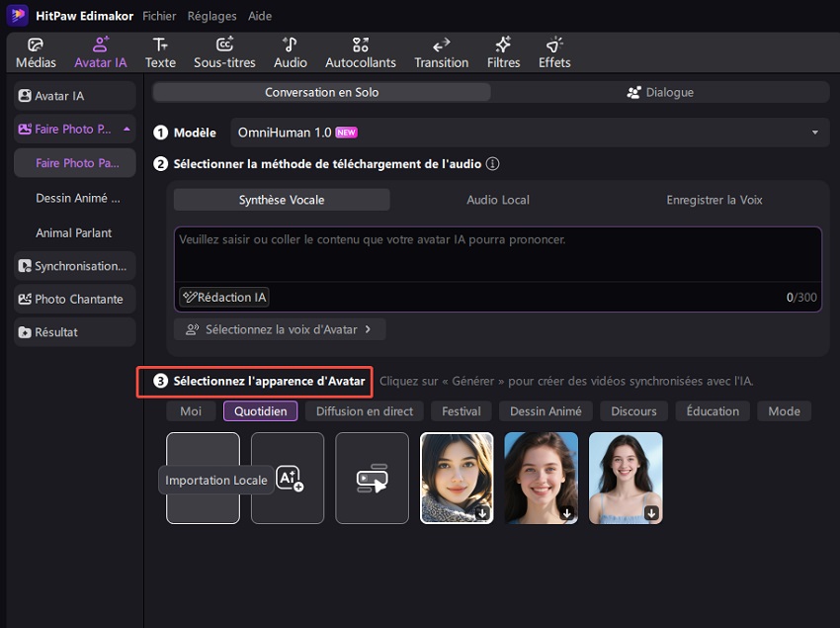Switch to the Dialogue tab
840x628 pixels.
[x=660, y=91]
